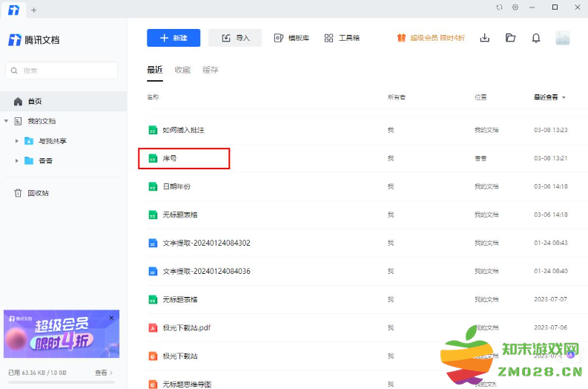Sort by 最近查看 dropdown arrow

(564, 97)
